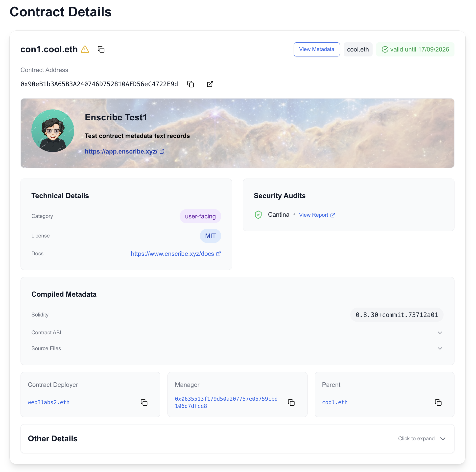This screenshot has width=476, height=472.
Task: Copy the cool.eth parent name
Action: (x=438, y=402)
